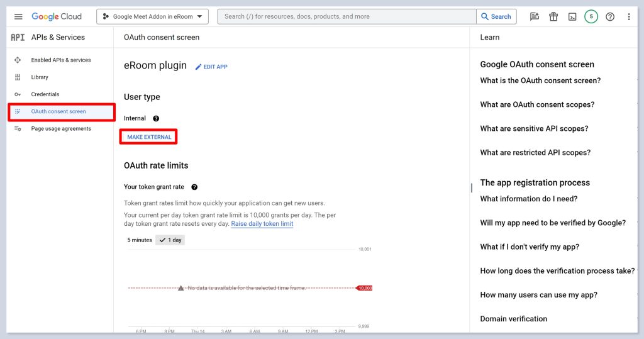
Task: Click the Google Cloud logo
Action: tap(57, 16)
